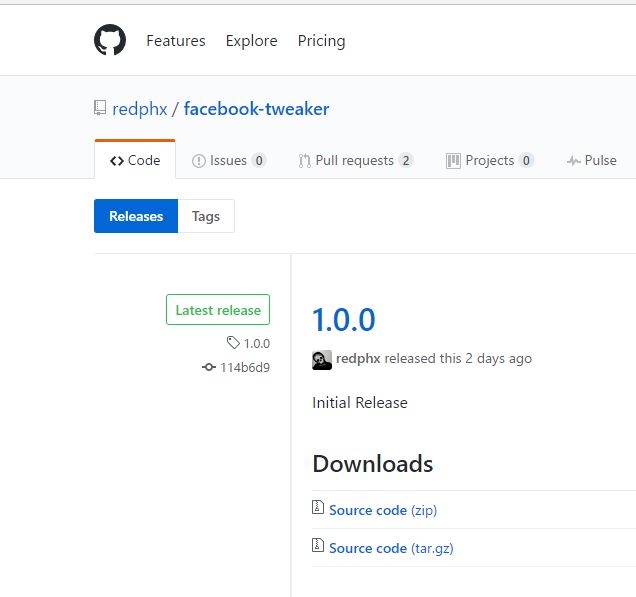
Task: Open commit 114b6d9
Action: tap(245, 367)
